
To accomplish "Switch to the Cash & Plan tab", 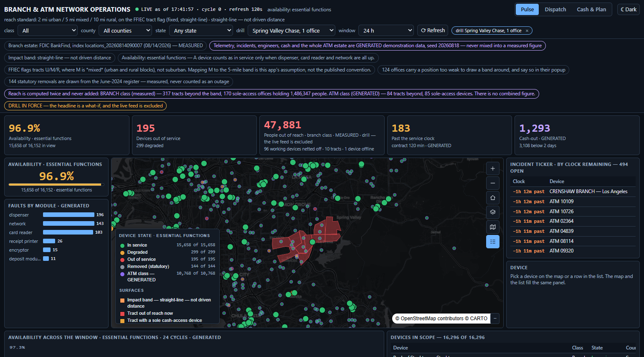I will (x=591, y=9).
